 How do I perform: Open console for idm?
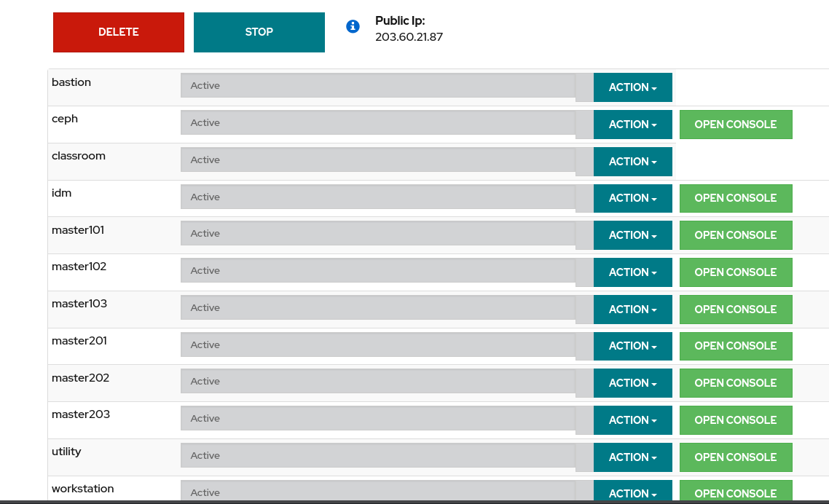735,198
